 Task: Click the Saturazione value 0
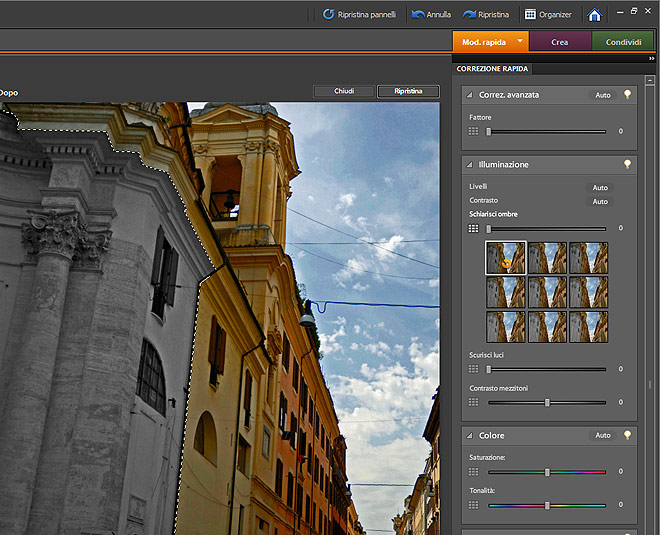pyautogui.click(x=620, y=471)
